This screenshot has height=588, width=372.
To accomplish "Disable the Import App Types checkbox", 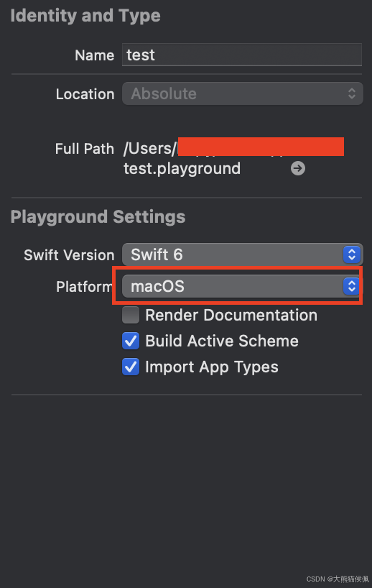I will [131, 367].
